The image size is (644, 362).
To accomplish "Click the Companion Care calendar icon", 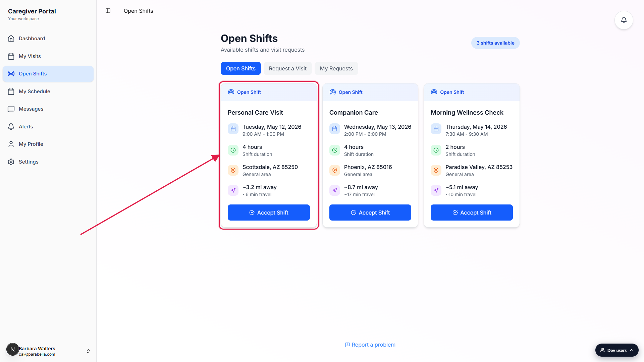I will [x=335, y=129].
